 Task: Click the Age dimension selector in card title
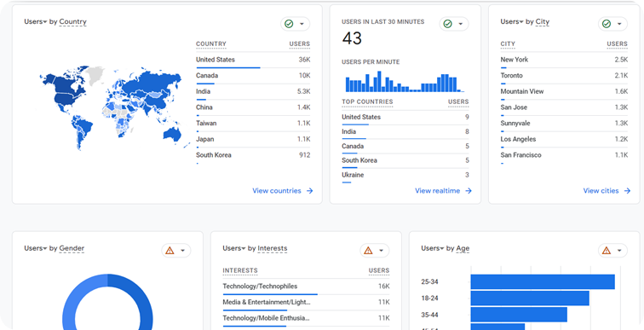(463, 248)
